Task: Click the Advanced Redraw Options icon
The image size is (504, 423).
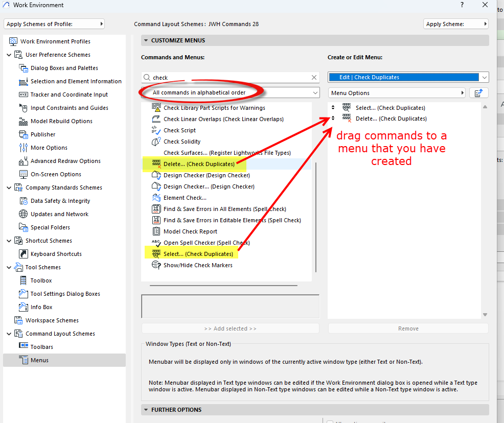Action: coord(24,161)
